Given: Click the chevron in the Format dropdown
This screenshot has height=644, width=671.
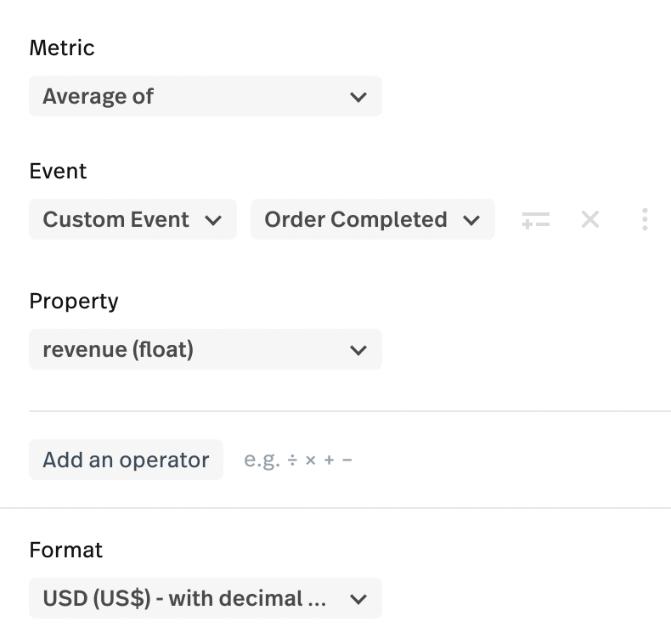Looking at the screenshot, I should click(358, 599).
